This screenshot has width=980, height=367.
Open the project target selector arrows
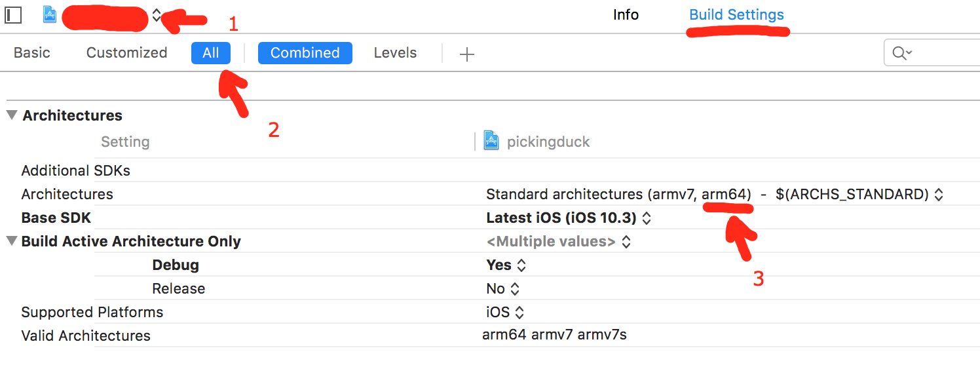157,16
